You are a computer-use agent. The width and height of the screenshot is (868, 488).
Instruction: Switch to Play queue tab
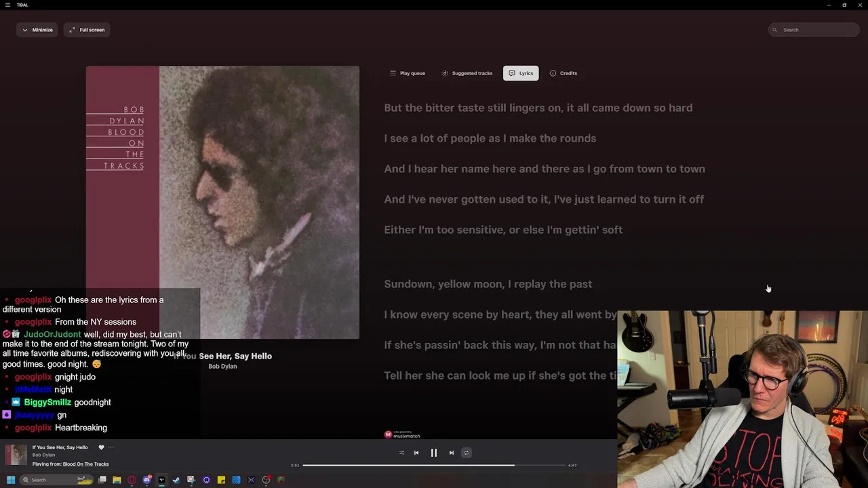(408, 73)
